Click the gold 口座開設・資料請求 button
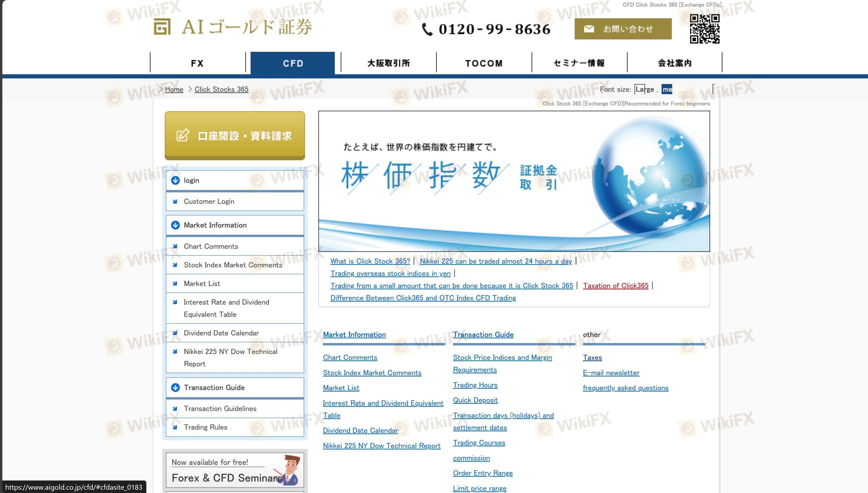Image resolution: width=868 pixels, height=493 pixels. tap(234, 135)
